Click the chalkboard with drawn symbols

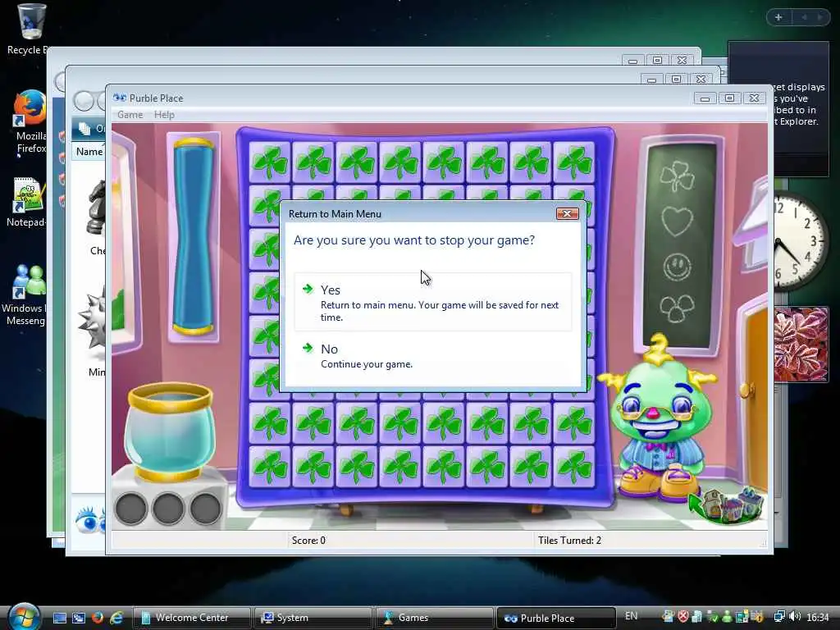pyautogui.click(x=680, y=247)
